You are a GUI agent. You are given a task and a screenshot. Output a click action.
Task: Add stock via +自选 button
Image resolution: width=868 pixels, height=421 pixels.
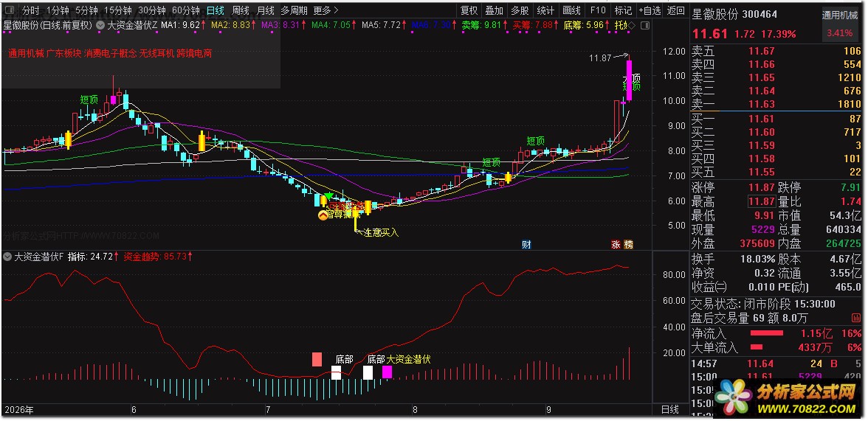coord(650,10)
